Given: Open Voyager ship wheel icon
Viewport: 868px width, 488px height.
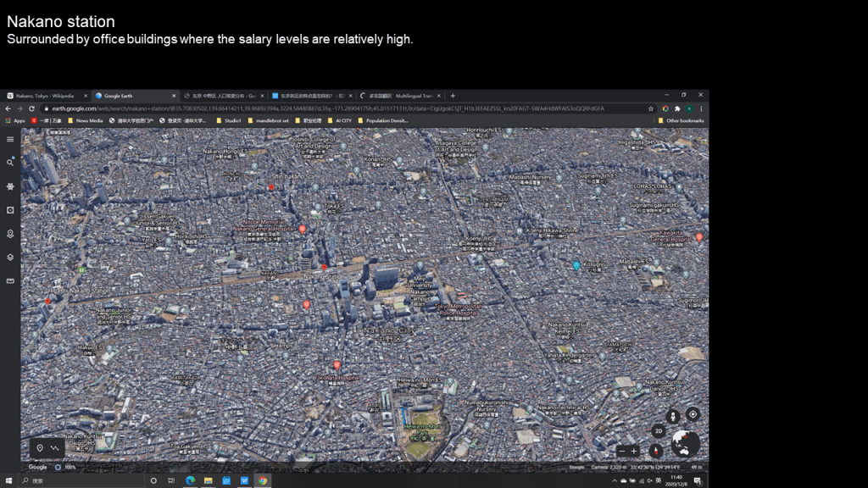Looking at the screenshot, I should (x=10, y=186).
